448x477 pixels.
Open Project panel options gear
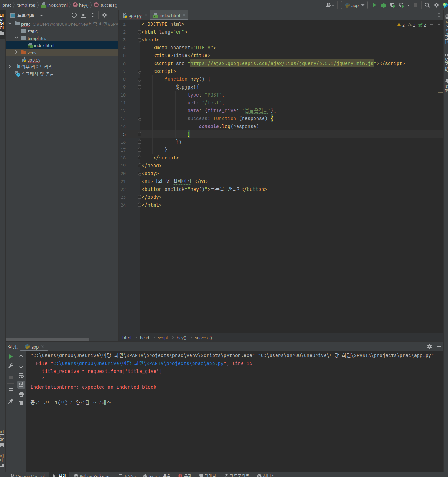click(104, 15)
